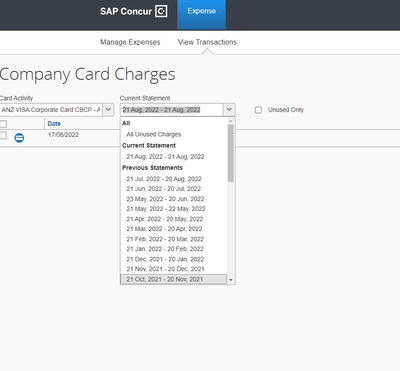This screenshot has height=371, width=400.
Task: Check the row checkbox for 17/08/2022
Action: pos(3,135)
